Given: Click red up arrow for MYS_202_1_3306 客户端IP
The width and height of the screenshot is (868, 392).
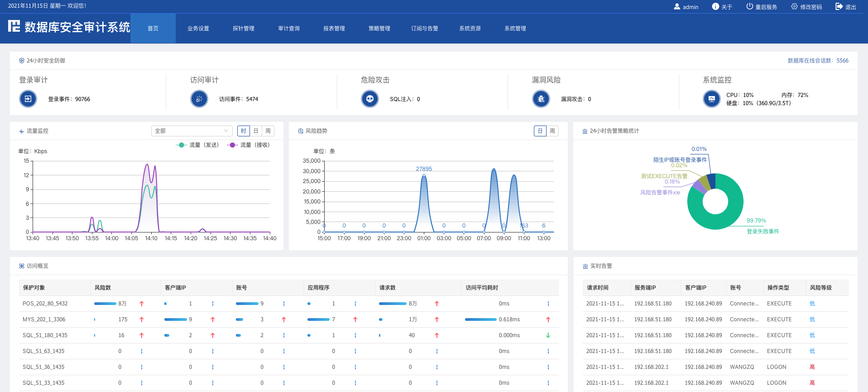Looking at the screenshot, I should tap(212, 319).
